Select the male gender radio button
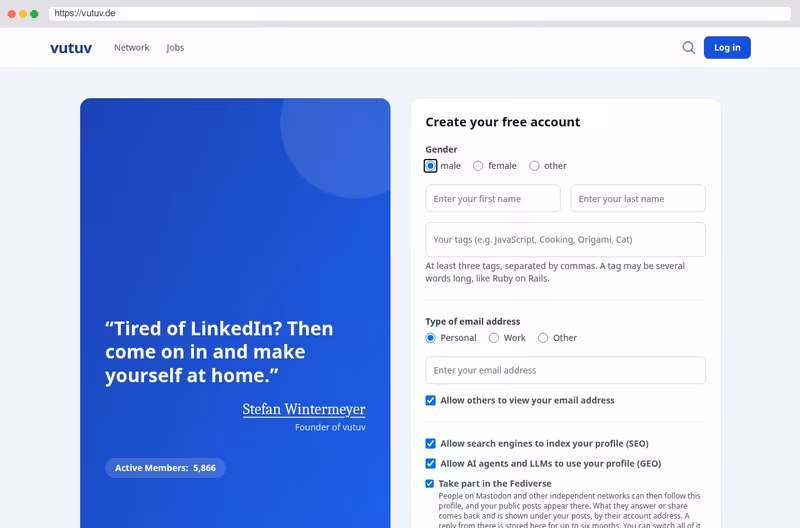Image resolution: width=800 pixels, height=528 pixels. point(431,166)
